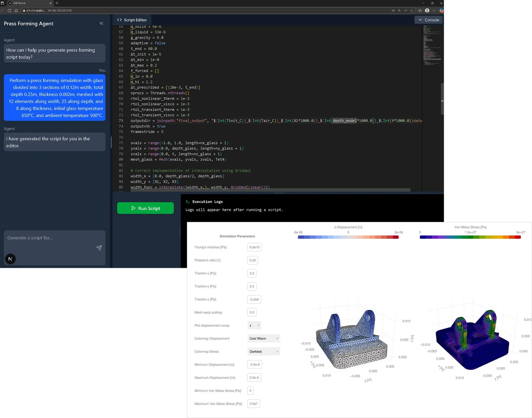This screenshot has height=418, width=532.
Task: Click the send message arrow in the chat box
Action: tap(99, 248)
